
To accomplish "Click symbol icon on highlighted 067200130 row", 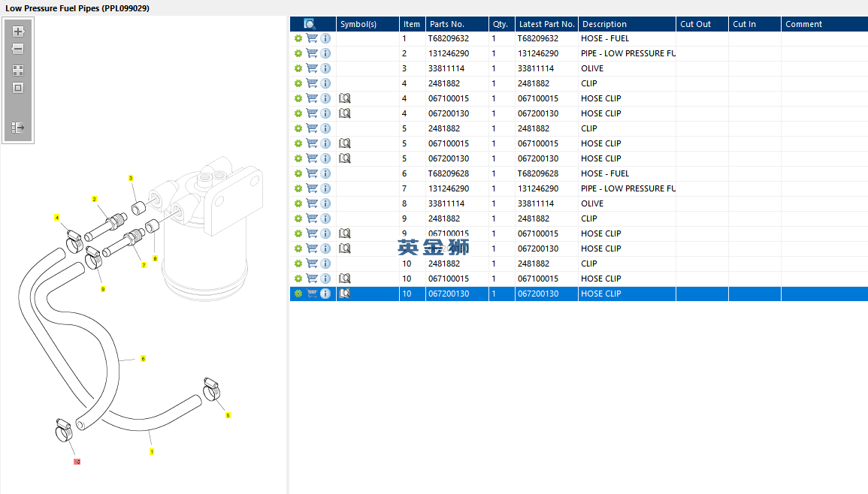I will click(x=345, y=294).
